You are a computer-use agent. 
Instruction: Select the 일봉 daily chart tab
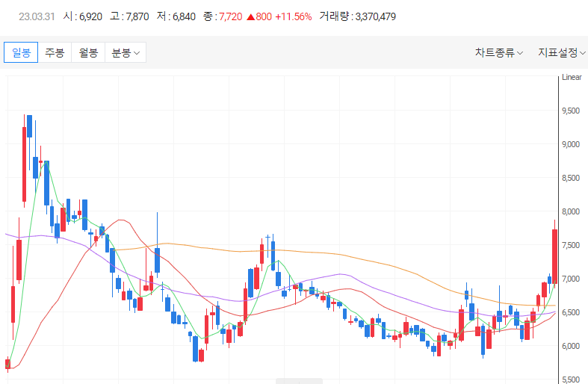pos(21,52)
